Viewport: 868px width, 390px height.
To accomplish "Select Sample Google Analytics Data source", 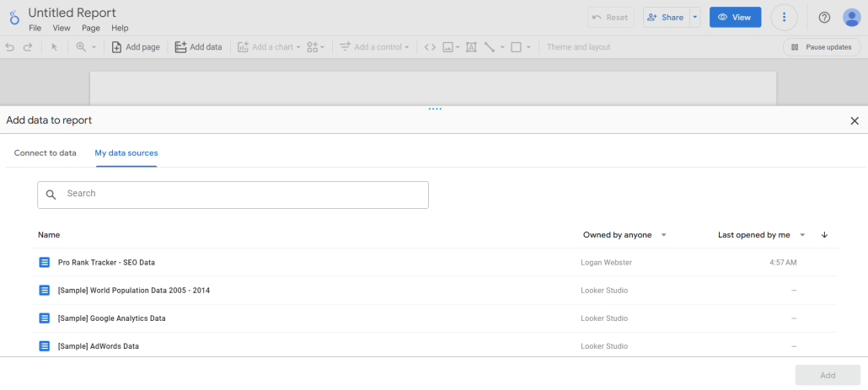I will (433, 318).
